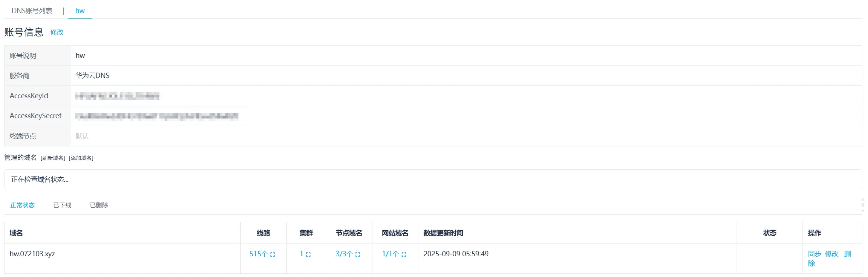This screenshot has height=277, width=868.
Task: Click the hw.072103.xyz domain name cell
Action: pos(32,254)
